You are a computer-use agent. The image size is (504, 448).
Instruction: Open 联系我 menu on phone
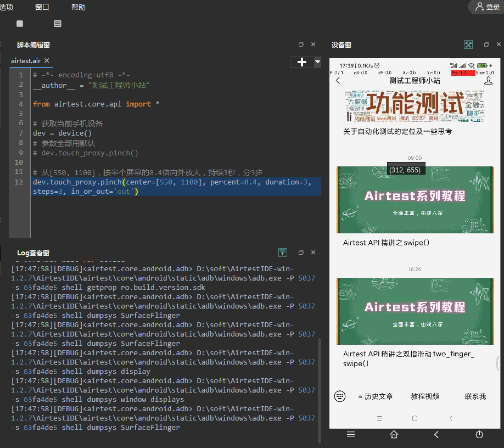475,396
